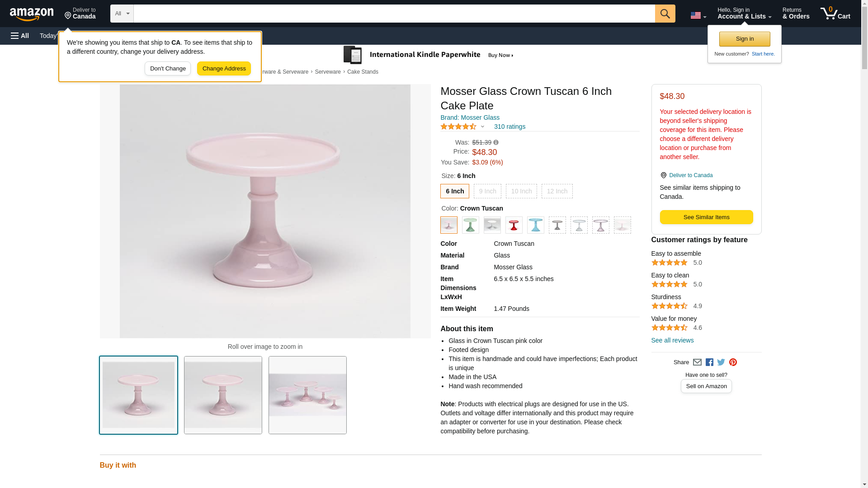This screenshot has width=868, height=488.
Task: Select the 12 Inch size option
Action: 557,191
